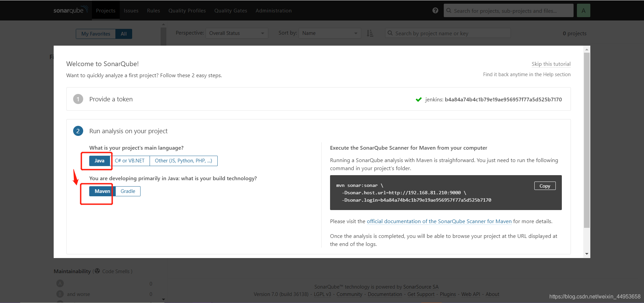Open Quality Profiles tab
Screen dimensions: 644x303
click(x=187, y=10)
